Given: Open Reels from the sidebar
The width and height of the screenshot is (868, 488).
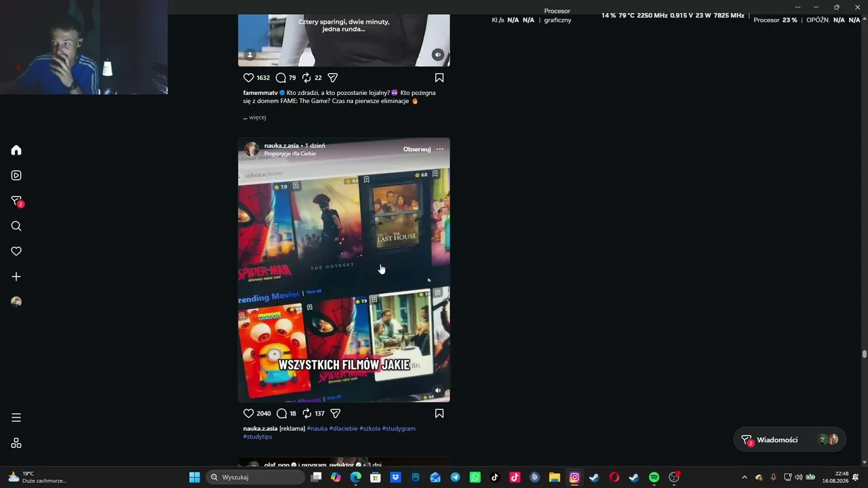Looking at the screenshot, I should tap(16, 176).
